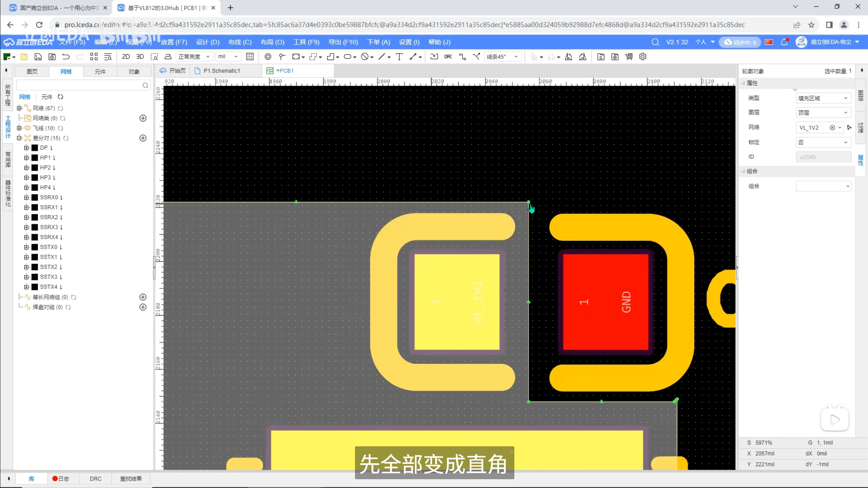Toggle HP1 differential pair color box
868x488 pixels.
[x=35, y=158]
